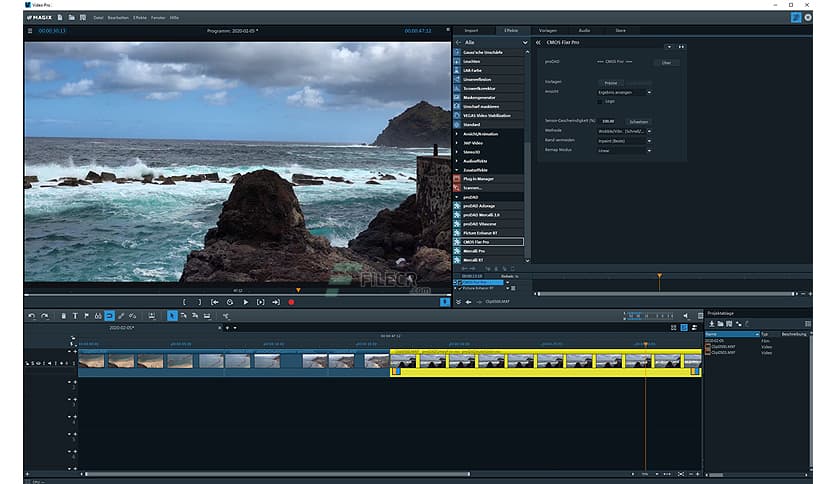Click the sensor speed value field
The width and height of the screenshot is (836, 484).
coord(609,122)
